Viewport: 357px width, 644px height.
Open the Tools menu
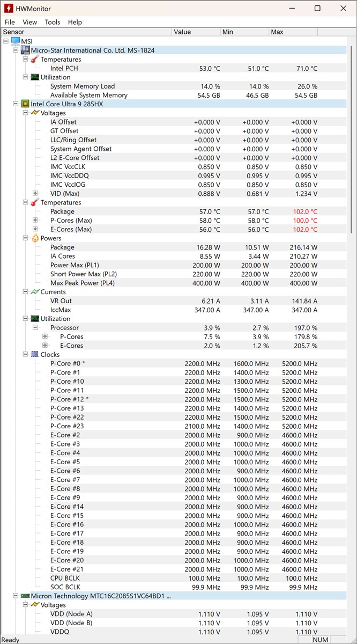pos(53,22)
